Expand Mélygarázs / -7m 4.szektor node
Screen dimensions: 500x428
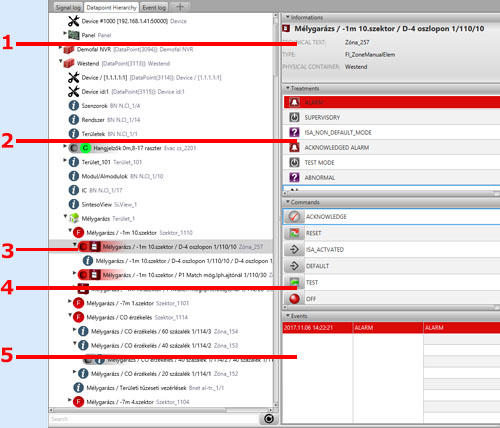click(70, 400)
